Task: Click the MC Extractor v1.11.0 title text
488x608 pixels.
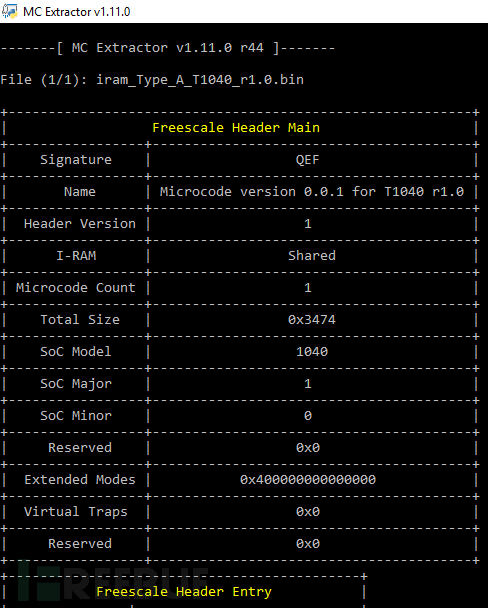Action: 77,12
